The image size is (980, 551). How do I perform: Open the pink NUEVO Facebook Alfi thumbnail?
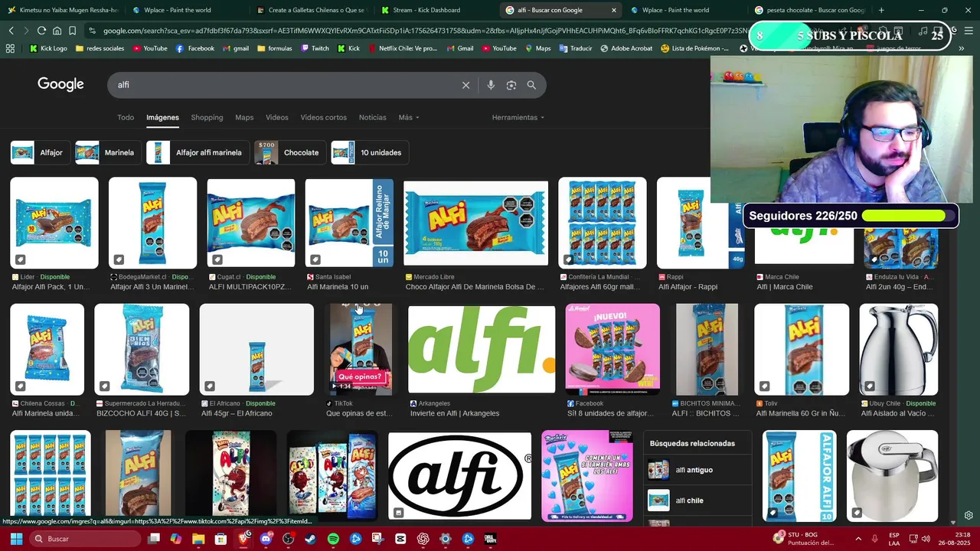point(612,350)
